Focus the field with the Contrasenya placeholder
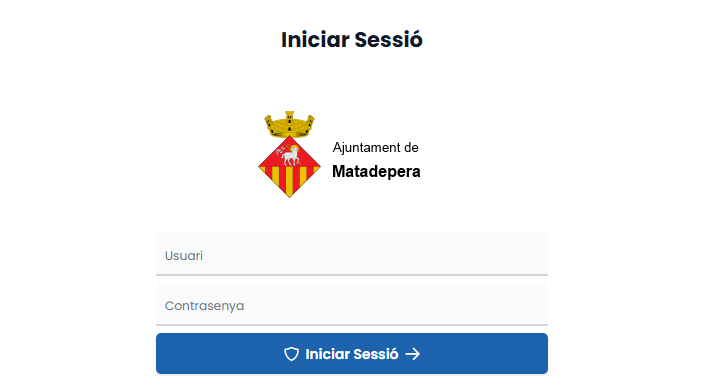Image resolution: width=706 pixels, height=387 pixels. [352, 305]
